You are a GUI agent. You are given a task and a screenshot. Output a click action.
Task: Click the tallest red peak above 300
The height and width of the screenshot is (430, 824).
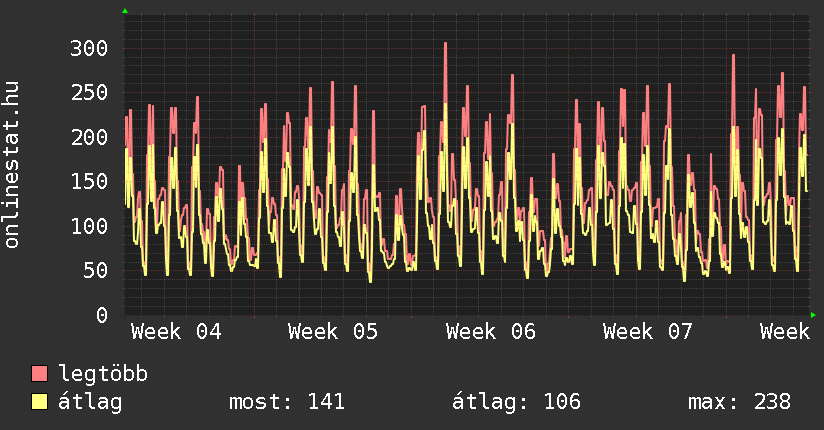445,45
